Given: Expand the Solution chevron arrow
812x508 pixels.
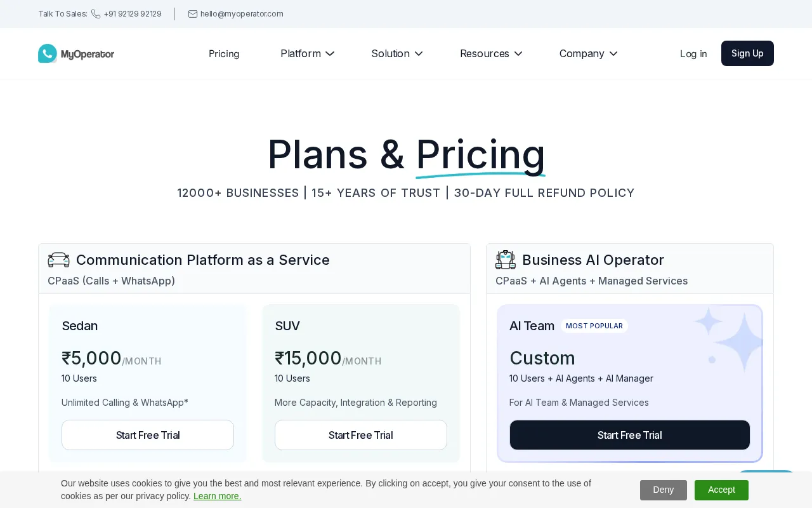Looking at the screenshot, I should [419, 54].
